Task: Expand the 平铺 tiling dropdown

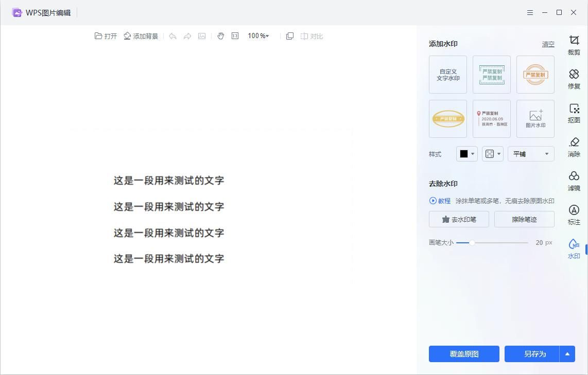Action: (x=531, y=154)
